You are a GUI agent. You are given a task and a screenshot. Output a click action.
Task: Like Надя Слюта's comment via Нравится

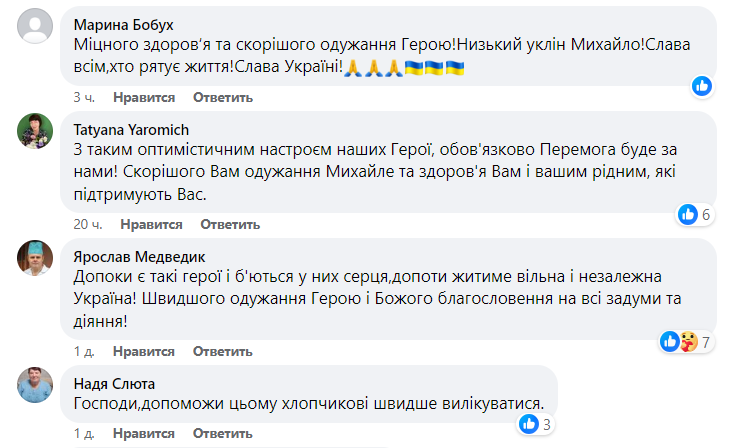(x=144, y=436)
